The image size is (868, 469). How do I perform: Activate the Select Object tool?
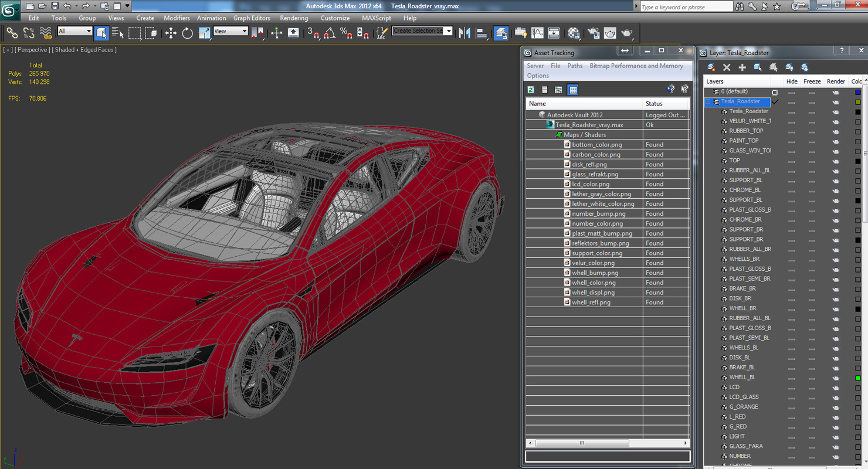coord(101,33)
